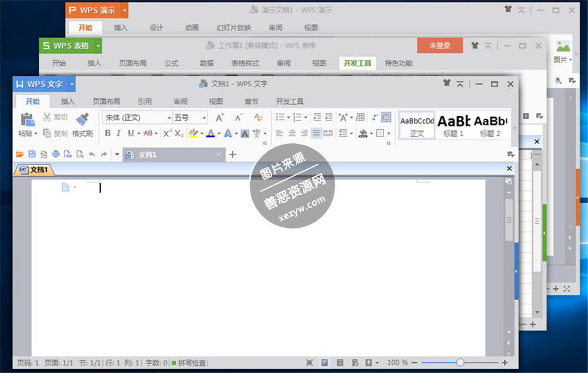Open the 开发工具 tab in WPS 表格
The width and height of the screenshot is (588, 373).
pyautogui.click(x=357, y=63)
